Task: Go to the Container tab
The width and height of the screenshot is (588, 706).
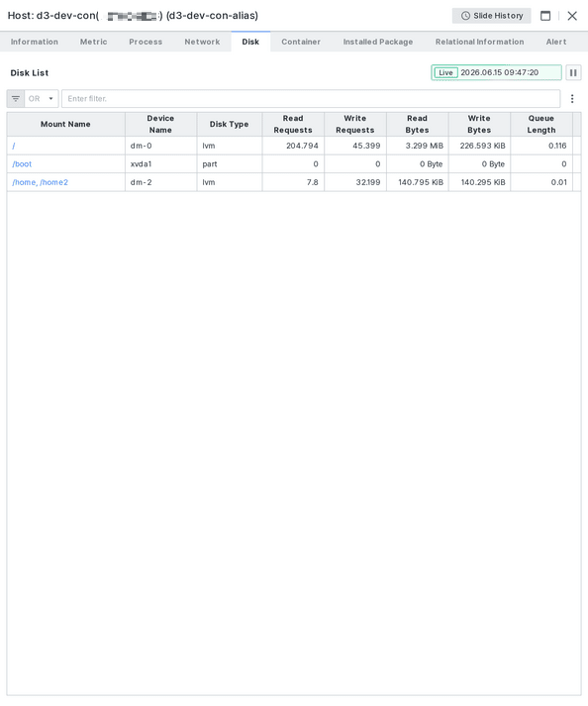Action: [301, 42]
